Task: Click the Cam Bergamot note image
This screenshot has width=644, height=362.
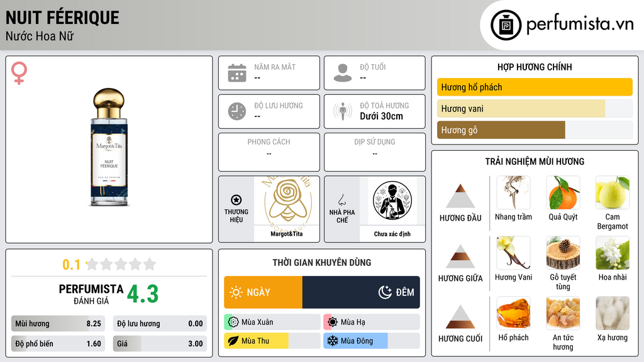Action: tap(613, 192)
